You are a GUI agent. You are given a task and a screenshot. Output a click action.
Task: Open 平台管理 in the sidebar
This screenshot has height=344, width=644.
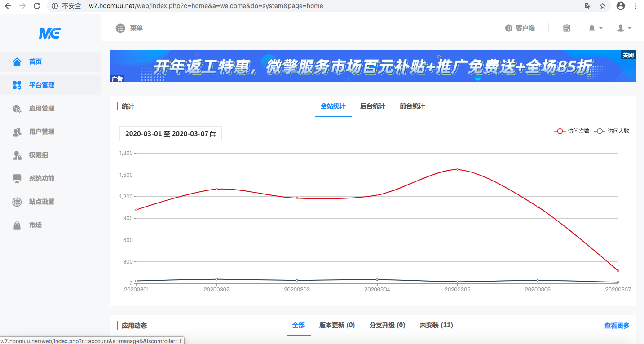[x=50, y=85]
